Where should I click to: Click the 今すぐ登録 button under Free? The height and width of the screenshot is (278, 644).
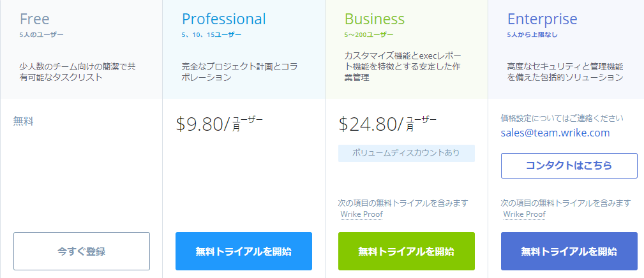[x=82, y=251]
